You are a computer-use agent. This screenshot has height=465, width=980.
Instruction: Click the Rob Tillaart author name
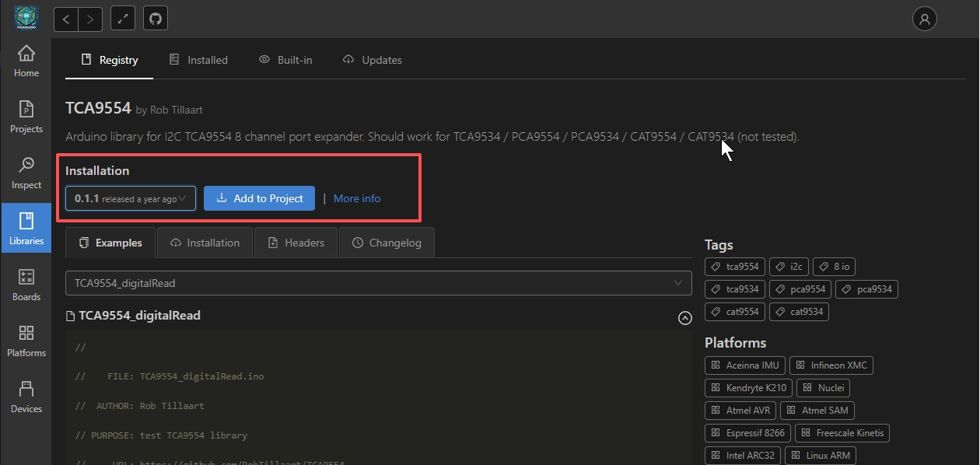tap(176, 110)
